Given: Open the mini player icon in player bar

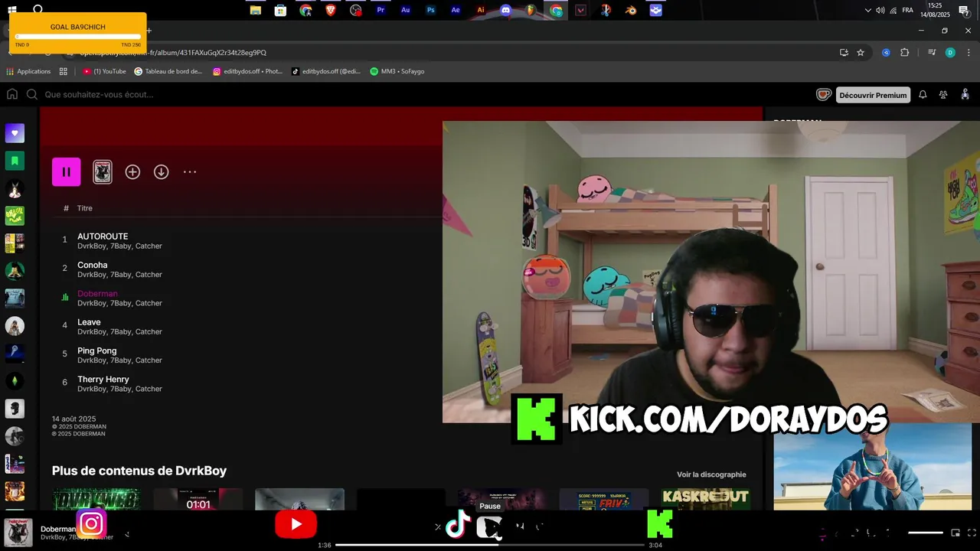Looking at the screenshot, I should (x=955, y=533).
